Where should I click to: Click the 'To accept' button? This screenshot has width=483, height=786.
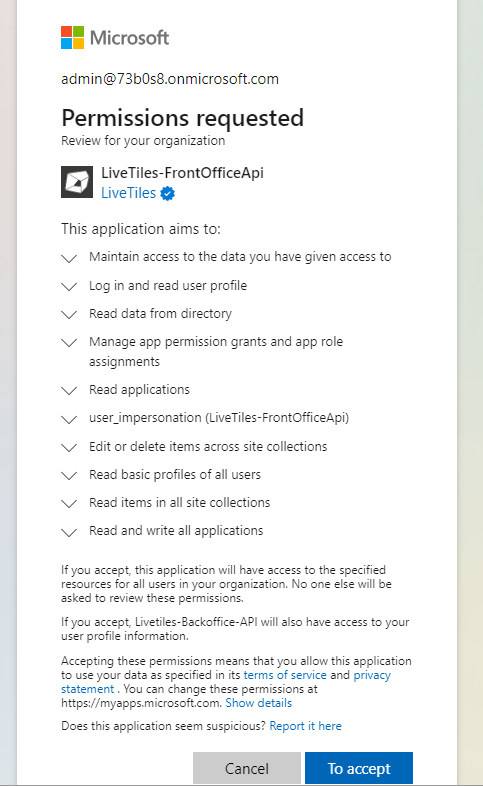359,768
